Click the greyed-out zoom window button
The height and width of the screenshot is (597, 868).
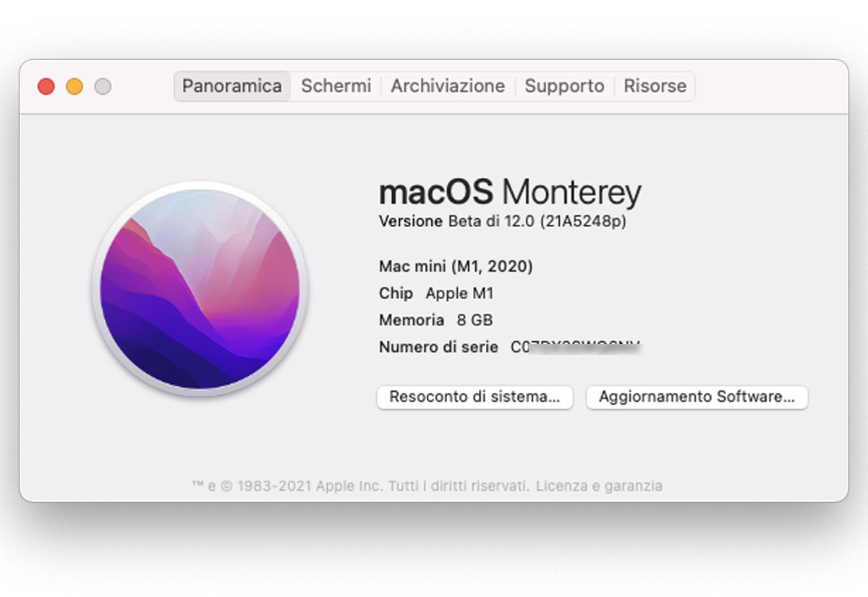click(x=103, y=87)
